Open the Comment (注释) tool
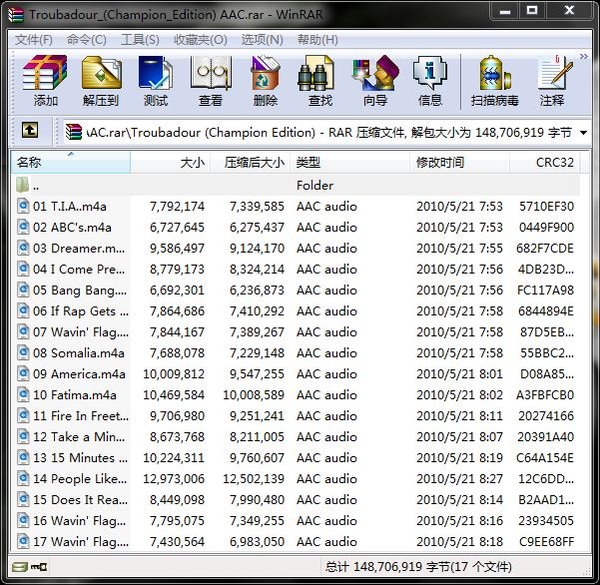Viewport: 600px width, 585px height. pyautogui.click(x=553, y=81)
